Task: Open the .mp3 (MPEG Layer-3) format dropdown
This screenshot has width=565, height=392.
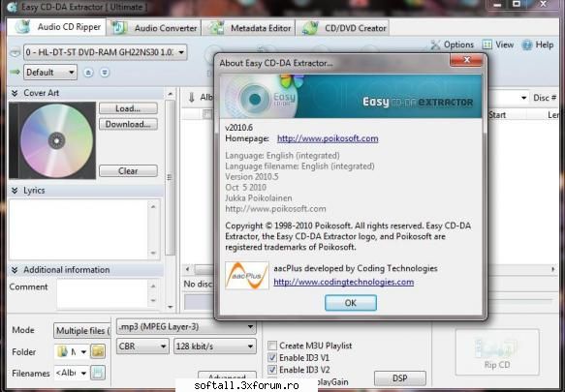Action: [x=186, y=327]
